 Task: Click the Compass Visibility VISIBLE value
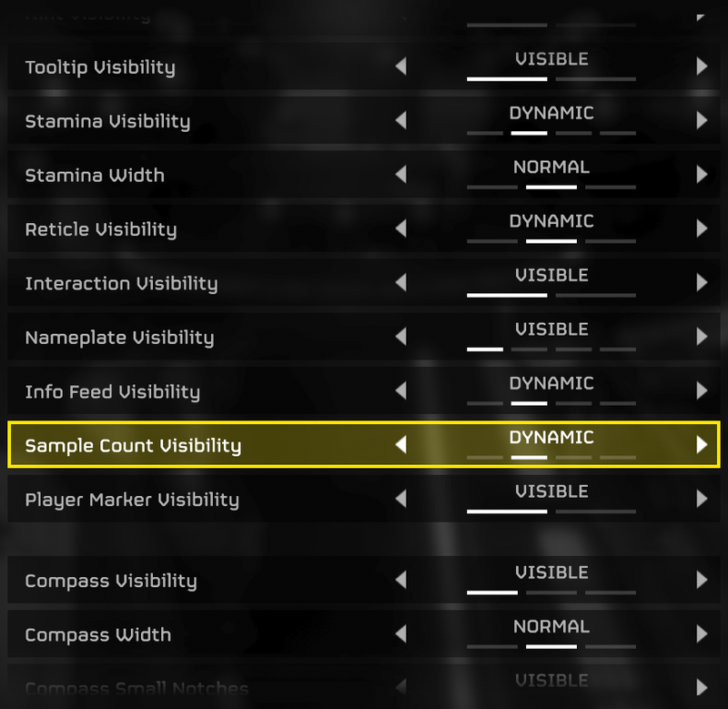point(551,572)
